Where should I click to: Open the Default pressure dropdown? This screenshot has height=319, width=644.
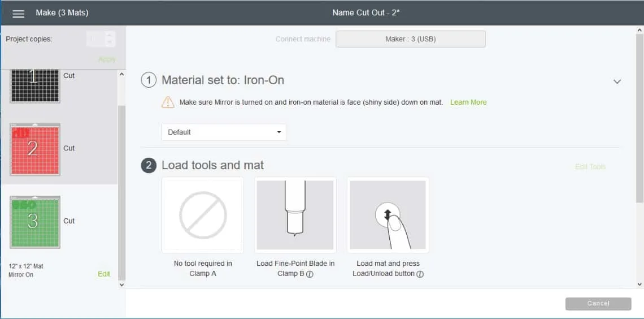224,132
